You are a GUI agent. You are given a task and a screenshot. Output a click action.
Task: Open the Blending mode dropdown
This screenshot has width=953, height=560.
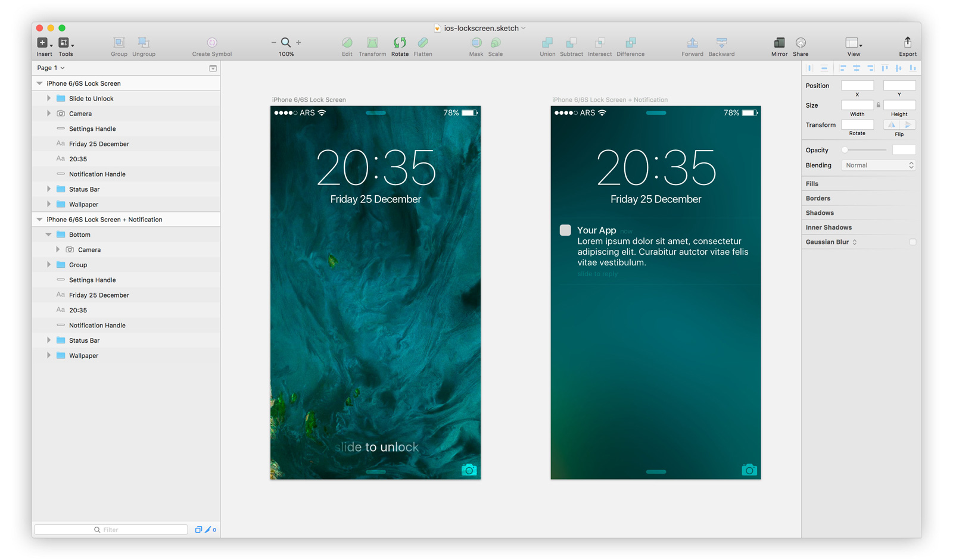(878, 165)
